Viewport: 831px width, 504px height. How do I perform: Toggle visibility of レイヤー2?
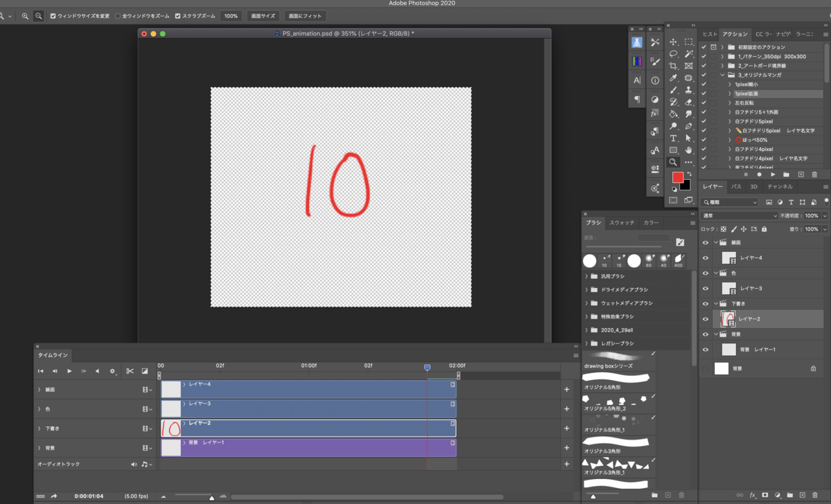(706, 319)
